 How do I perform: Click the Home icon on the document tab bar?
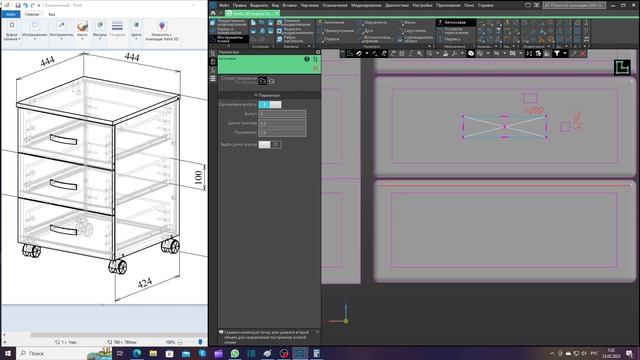coord(213,13)
